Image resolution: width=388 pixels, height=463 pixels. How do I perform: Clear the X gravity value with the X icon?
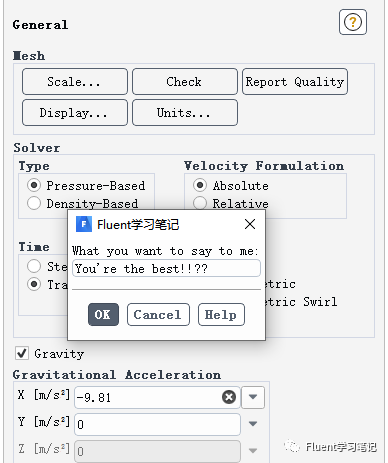229,397
